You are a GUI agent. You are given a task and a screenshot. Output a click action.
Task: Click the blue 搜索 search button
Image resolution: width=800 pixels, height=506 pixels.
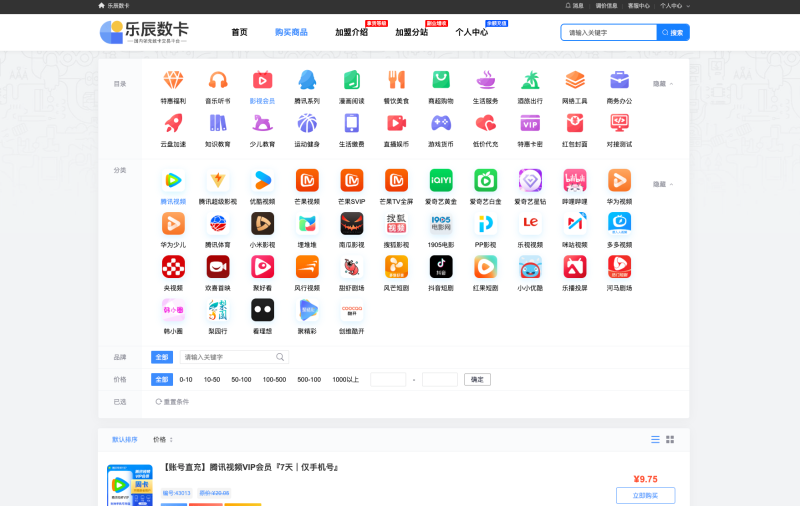click(x=673, y=33)
